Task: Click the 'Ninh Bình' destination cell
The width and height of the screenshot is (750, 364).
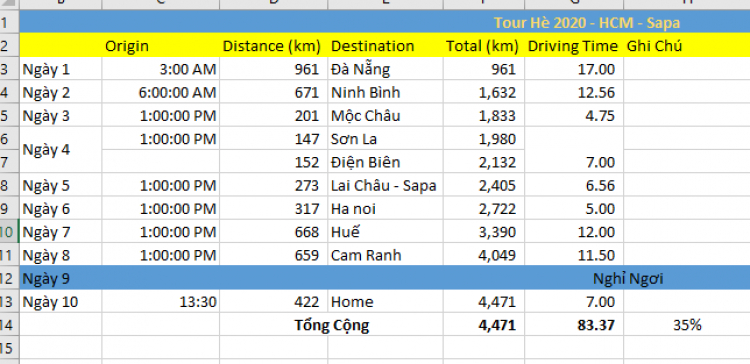Action: tap(386, 92)
